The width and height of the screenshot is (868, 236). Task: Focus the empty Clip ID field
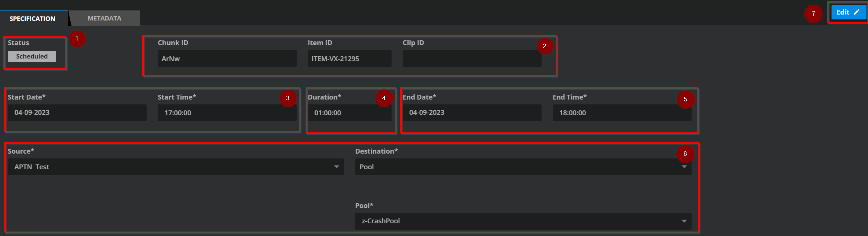471,59
